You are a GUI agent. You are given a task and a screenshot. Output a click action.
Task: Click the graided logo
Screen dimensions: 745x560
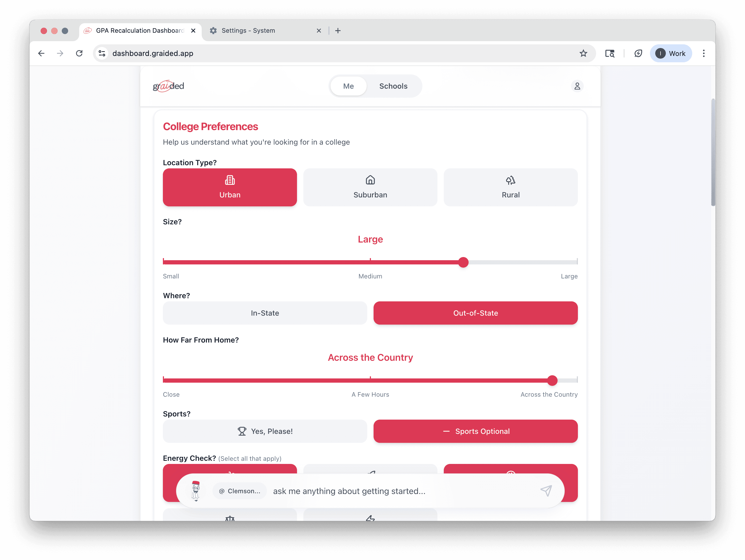click(x=168, y=86)
